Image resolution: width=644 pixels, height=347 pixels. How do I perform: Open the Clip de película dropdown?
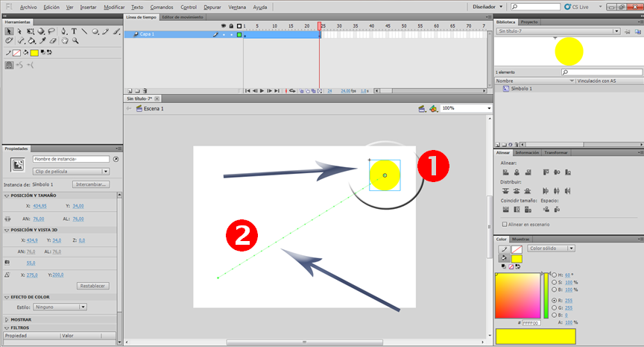(71, 172)
